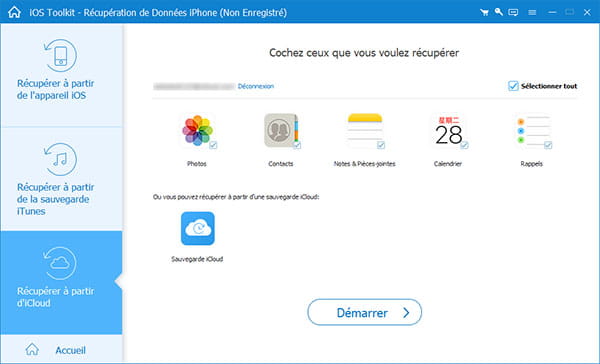Click the blurred account email text
Image resolution: width=600 pixels, height=364 pixels.
pos(194,87)
